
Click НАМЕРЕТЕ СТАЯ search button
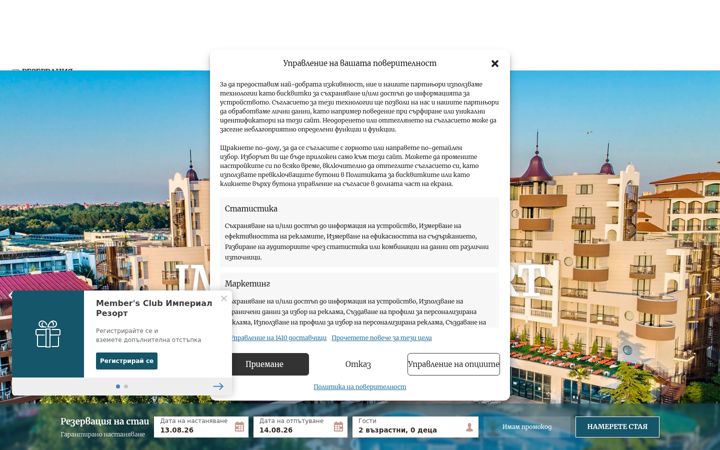(x=617, y=427)
